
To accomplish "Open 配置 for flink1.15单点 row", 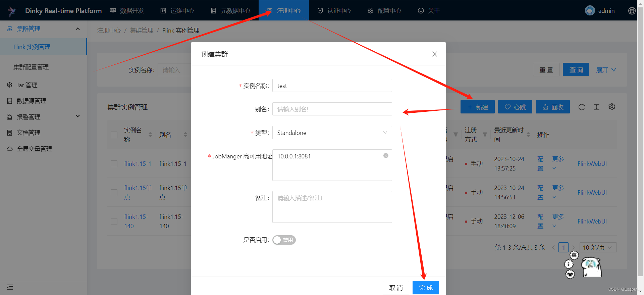I will pyautogui.click(x=540, y=192).
